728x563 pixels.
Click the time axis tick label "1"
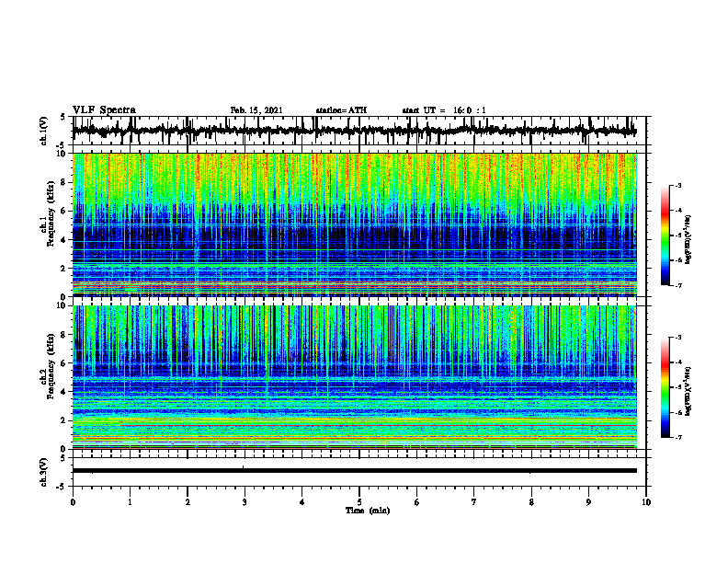pyautogui.click(x=130, y=502)
